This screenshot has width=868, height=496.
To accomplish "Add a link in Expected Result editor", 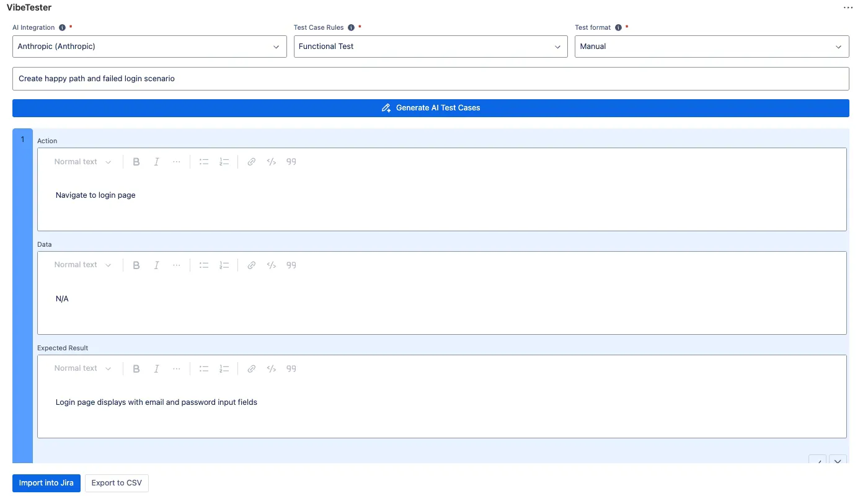I will point(251,368).
